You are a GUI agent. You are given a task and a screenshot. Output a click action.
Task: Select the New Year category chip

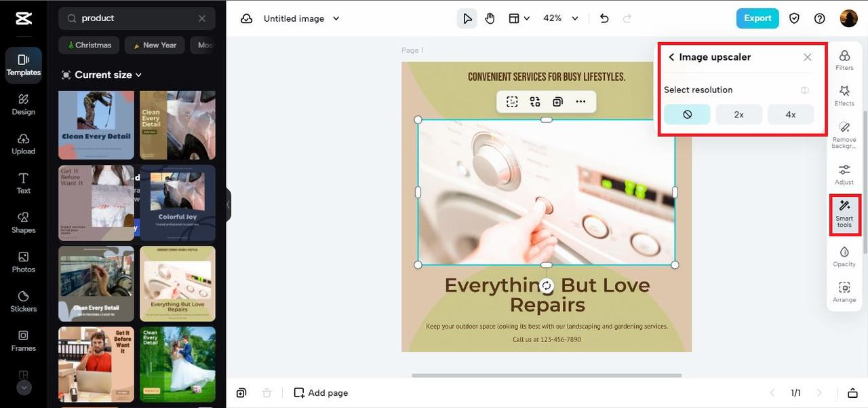point(155,45)
